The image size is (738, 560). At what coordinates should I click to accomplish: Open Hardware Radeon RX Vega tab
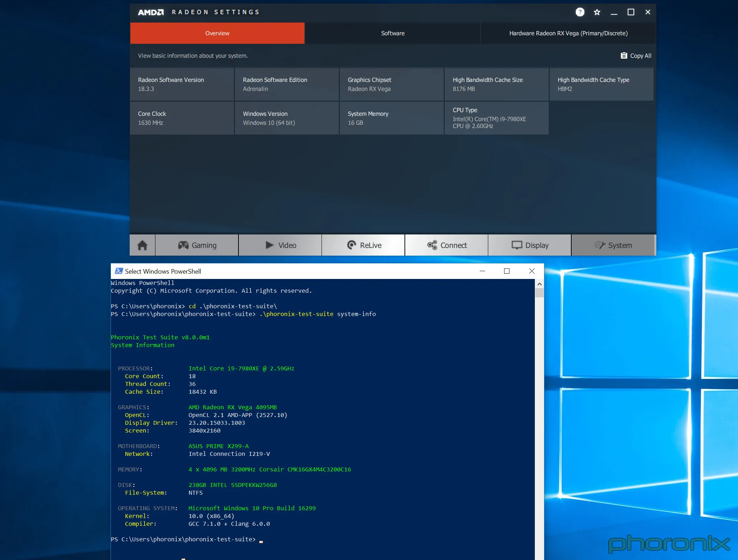tap(568, 33)
